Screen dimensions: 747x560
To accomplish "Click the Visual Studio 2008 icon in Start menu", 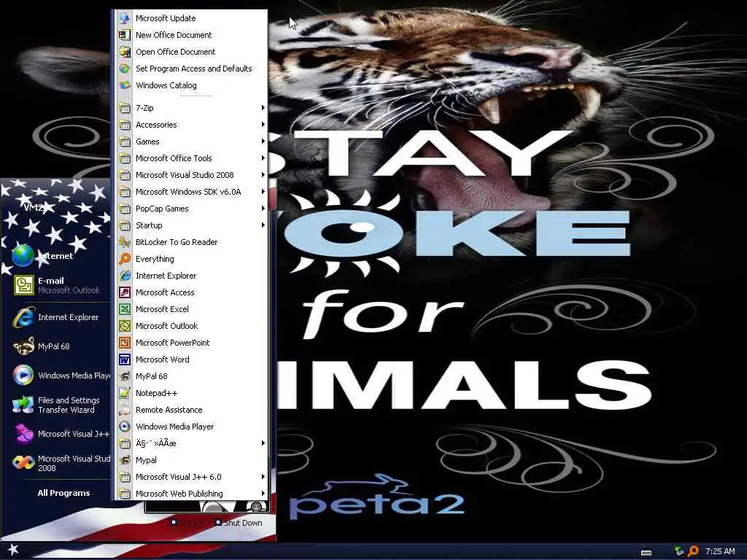I will pyautogui.click(x=23, y=462).
